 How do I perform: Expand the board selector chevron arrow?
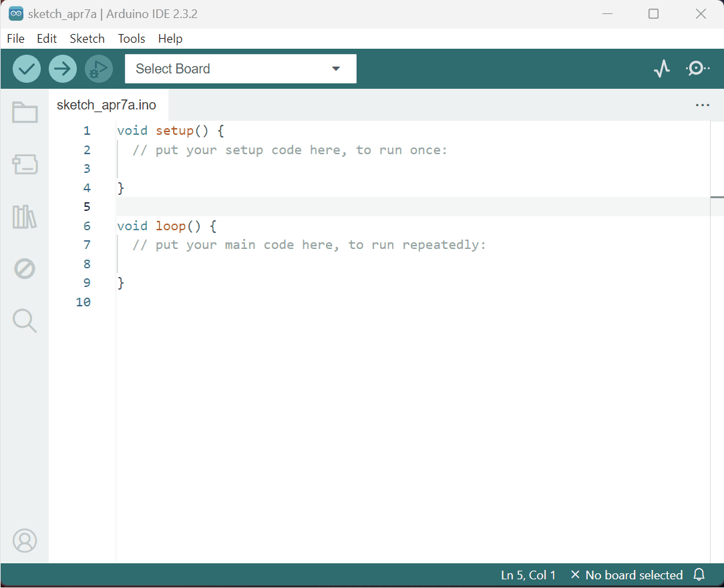tap(335, 68)
